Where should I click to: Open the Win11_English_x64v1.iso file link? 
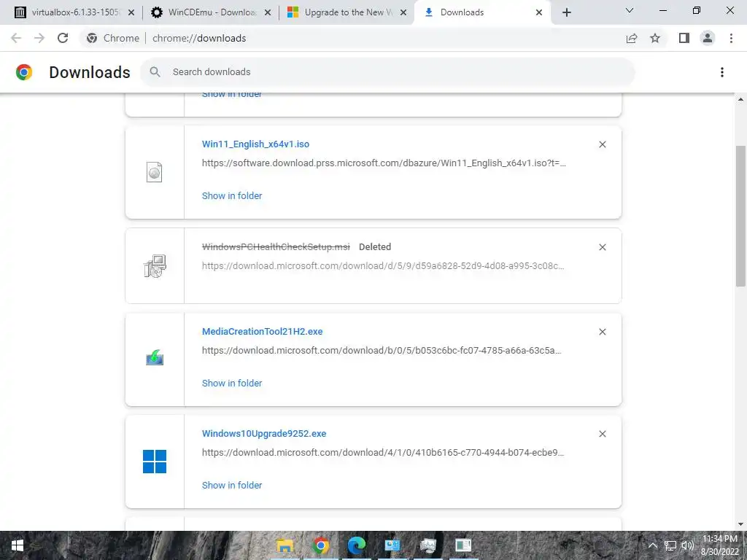click(255, 144)
